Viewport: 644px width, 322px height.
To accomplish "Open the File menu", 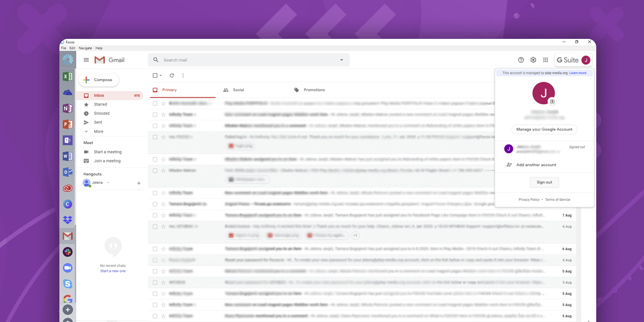I will coord(63,48).
